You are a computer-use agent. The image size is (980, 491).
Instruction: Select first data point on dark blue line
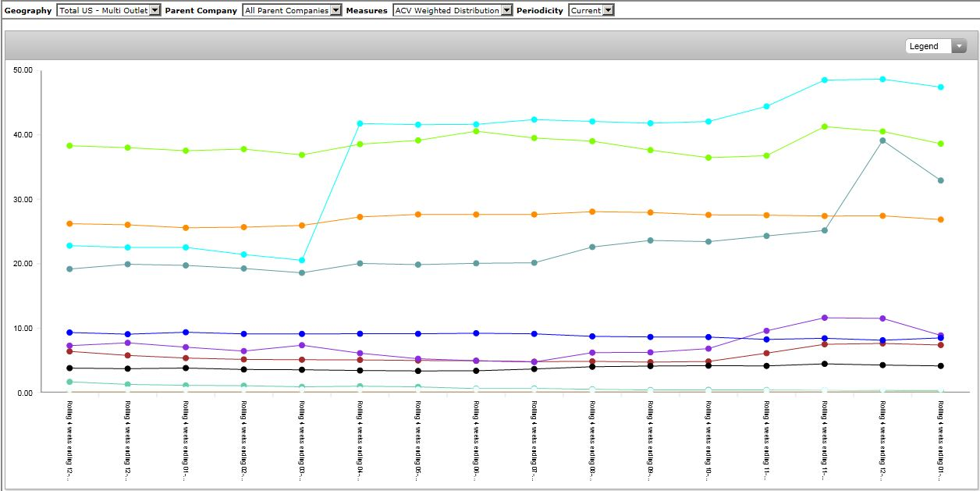click(69, 333)
